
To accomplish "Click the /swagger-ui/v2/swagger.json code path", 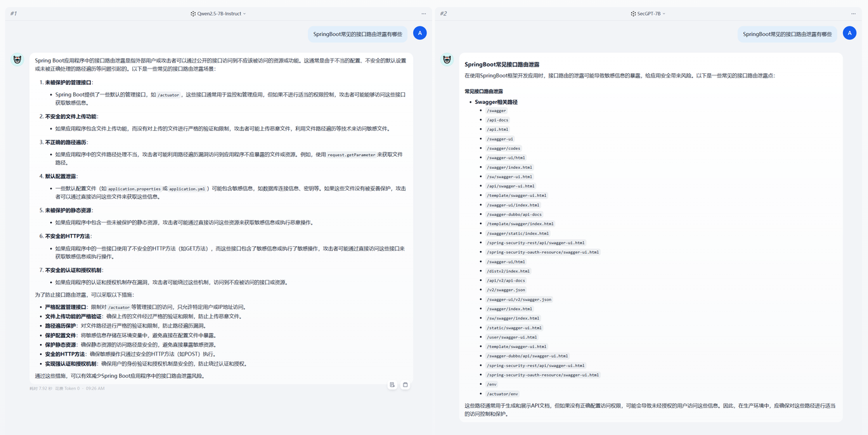I will click(519, 299).
